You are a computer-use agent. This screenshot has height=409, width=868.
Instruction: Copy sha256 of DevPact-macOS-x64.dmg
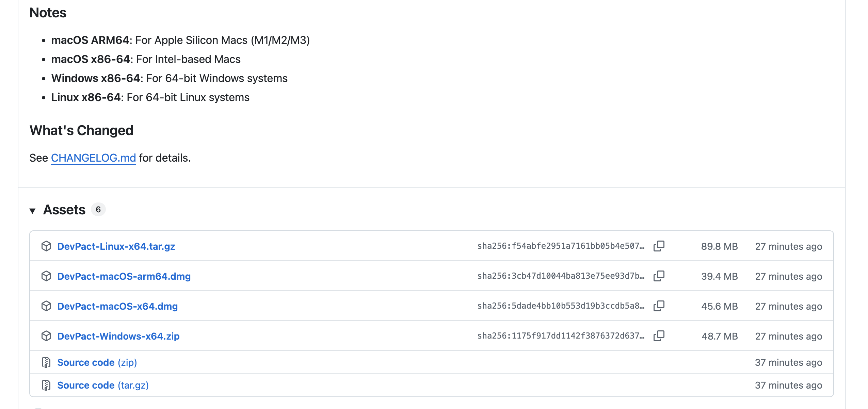(659, 306)
